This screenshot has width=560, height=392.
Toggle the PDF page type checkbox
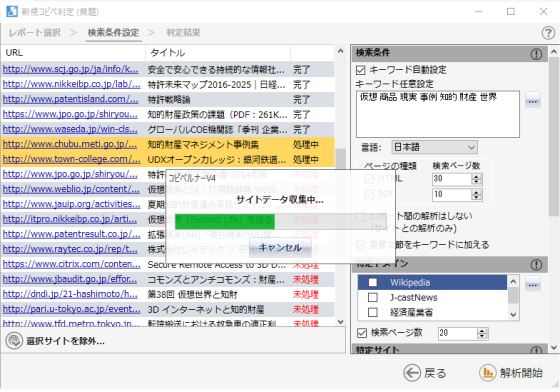tap(369, 194)
